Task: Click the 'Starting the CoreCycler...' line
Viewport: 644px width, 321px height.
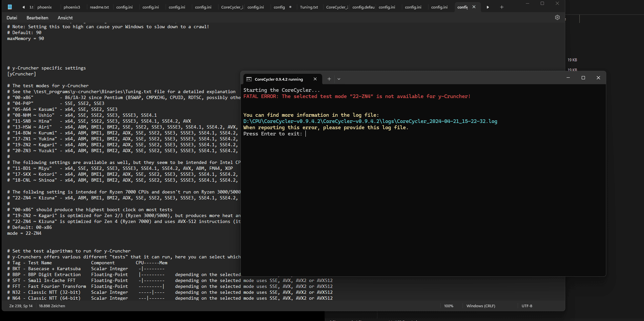Action: tap(281, 90)
